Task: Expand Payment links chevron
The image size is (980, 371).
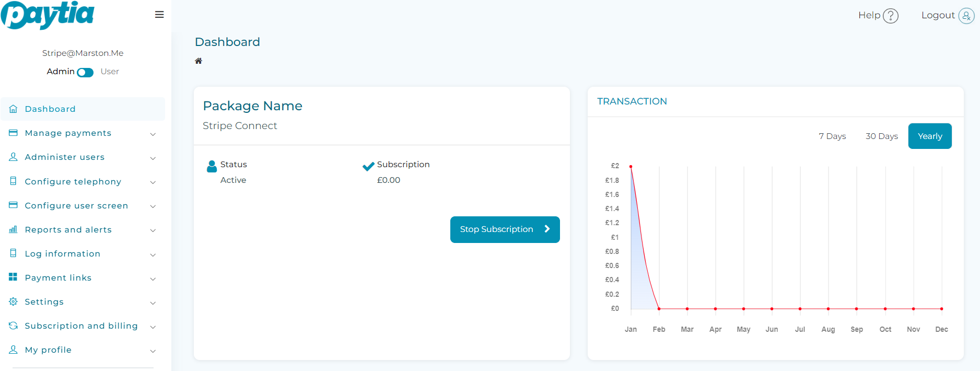Action: (x=153, y=279)
